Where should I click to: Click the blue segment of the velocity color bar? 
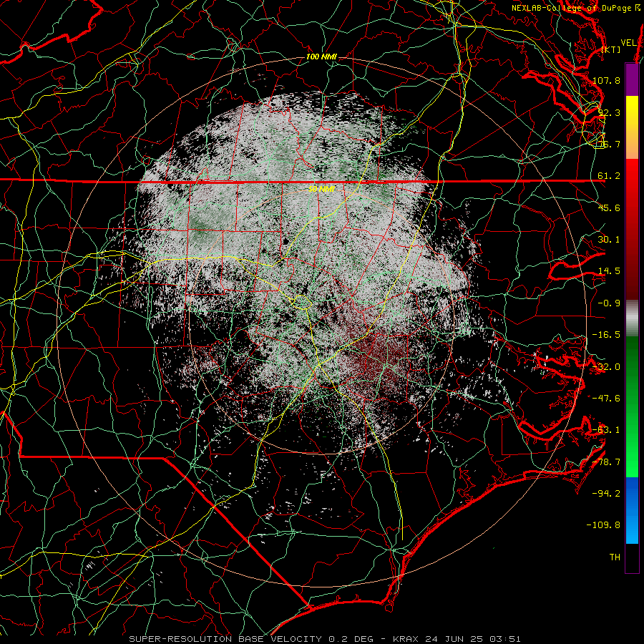[x=632, y=510]
